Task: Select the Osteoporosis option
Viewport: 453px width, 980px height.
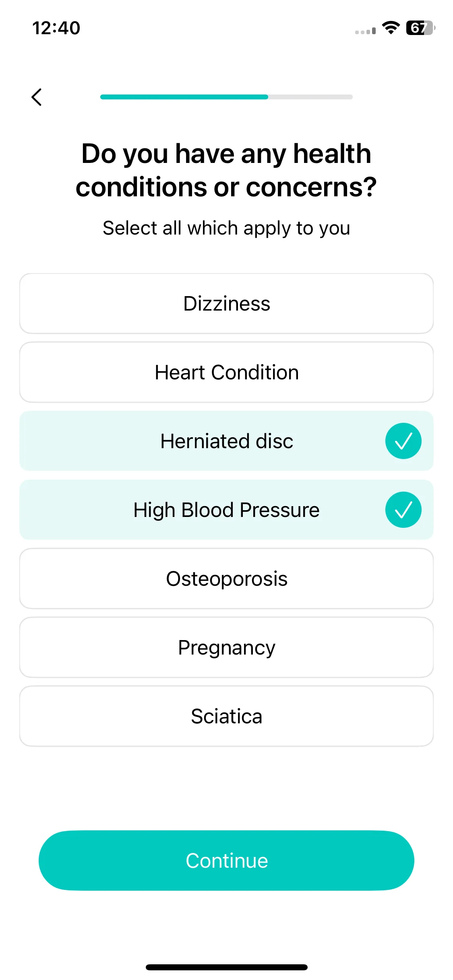Action: point(226,579)
